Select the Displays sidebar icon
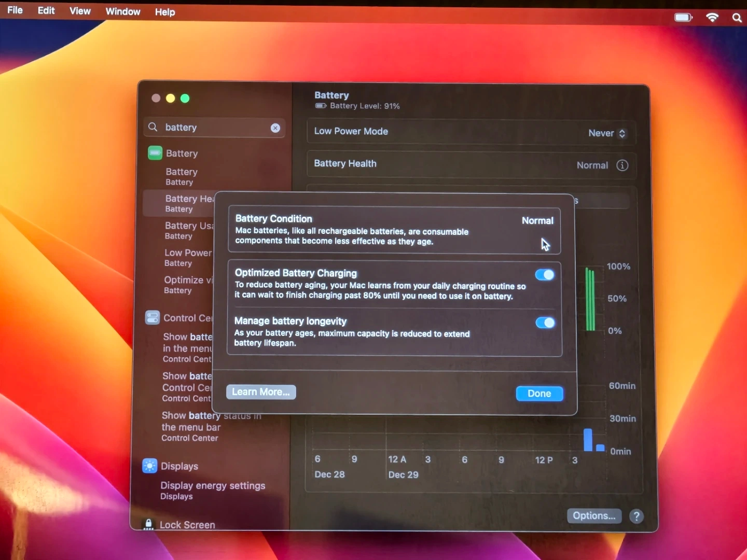This screenshot has width=747, height=560. (150, 466)
